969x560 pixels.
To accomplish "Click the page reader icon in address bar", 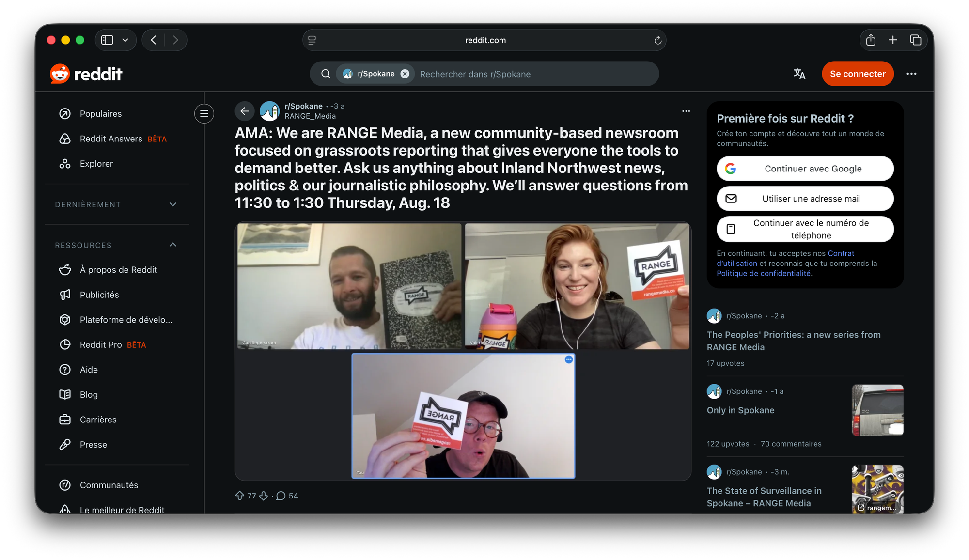I will click(312, 40).
